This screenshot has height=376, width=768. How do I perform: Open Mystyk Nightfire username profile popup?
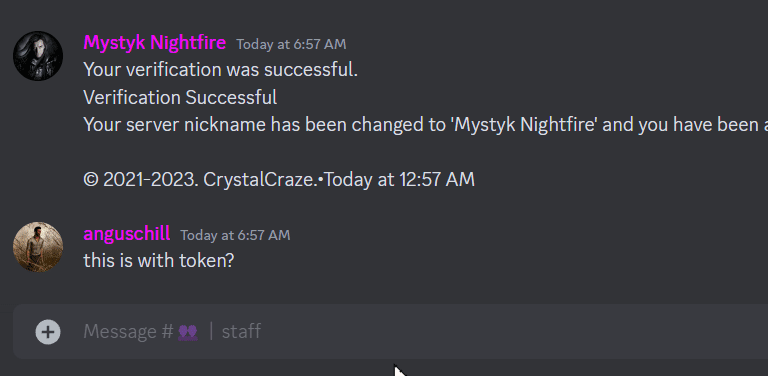155,43
